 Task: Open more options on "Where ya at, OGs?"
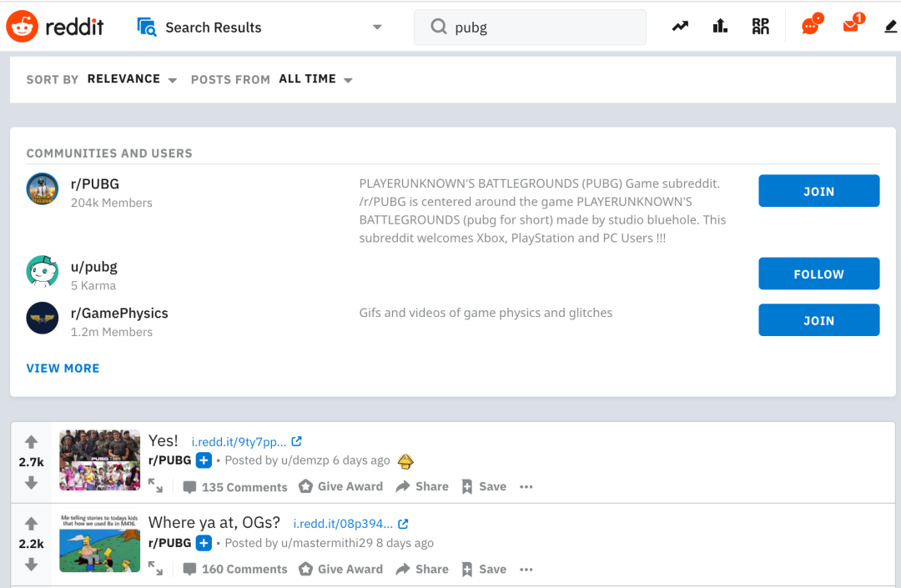pyautogui.click(x=526, y=570)
